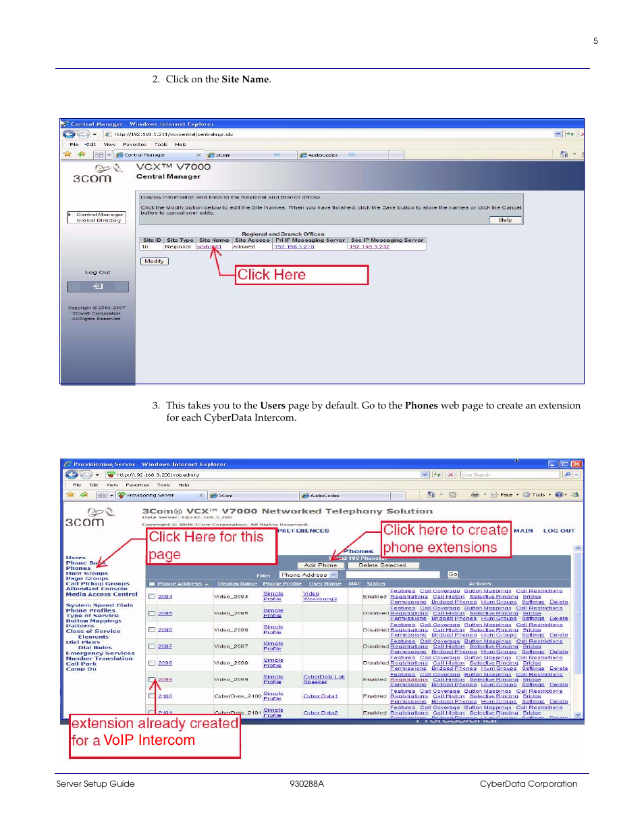Open Quick Tabs dropdown arrow in Provisioning Server
644x834 pixels.
(112, 496)
